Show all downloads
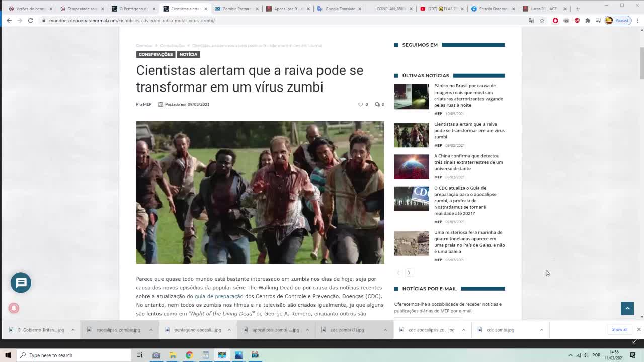Viewport: 644px width, 362px height. click(x=619, y=330)
